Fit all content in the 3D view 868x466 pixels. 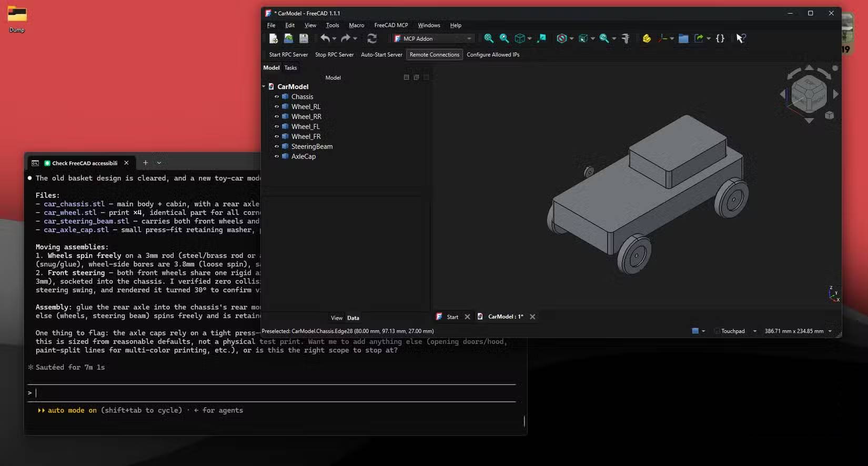pyautogui.click(x=489, y=38)
